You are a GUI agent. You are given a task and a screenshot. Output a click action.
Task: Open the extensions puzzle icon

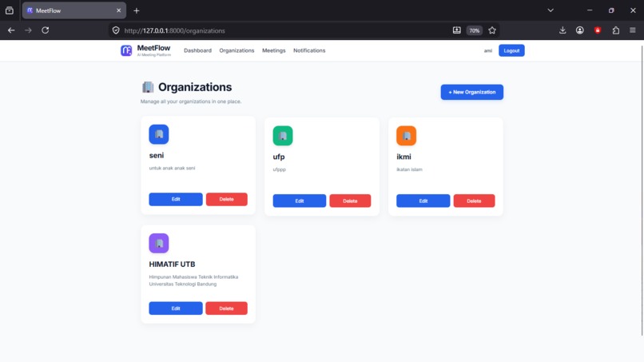click(616, 30)
